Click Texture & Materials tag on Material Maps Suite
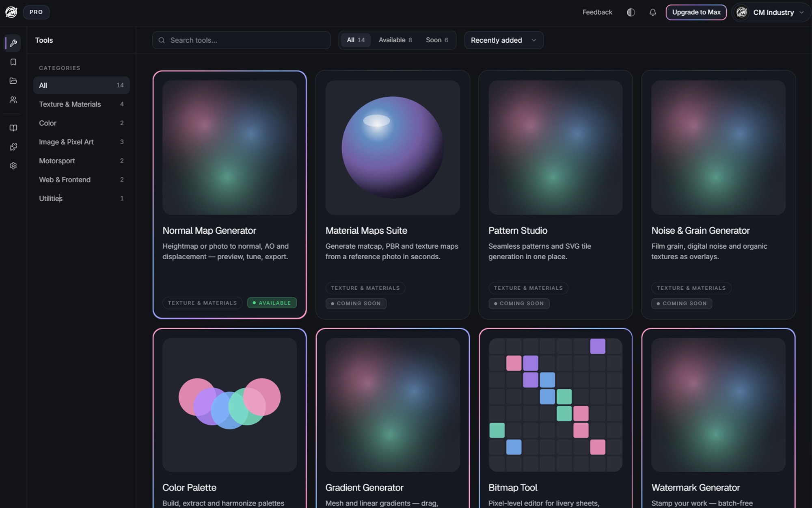The height and width of the screenshot is (508, 812). (x=365, y=288)
